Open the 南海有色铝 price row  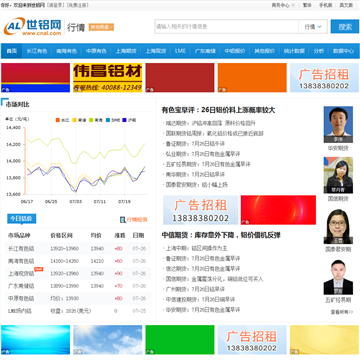pos(78,261)
